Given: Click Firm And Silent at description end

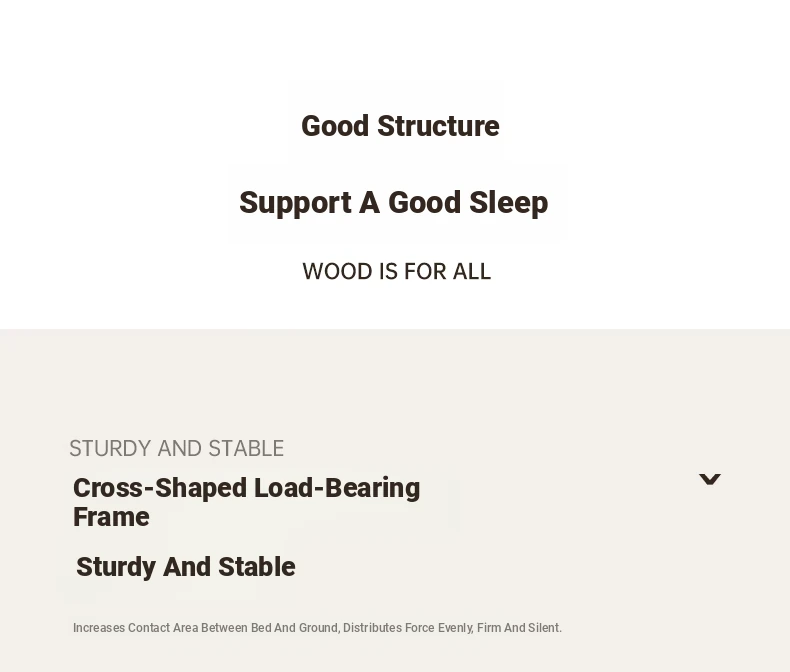Looking at the screenshot, I should 519,628.
